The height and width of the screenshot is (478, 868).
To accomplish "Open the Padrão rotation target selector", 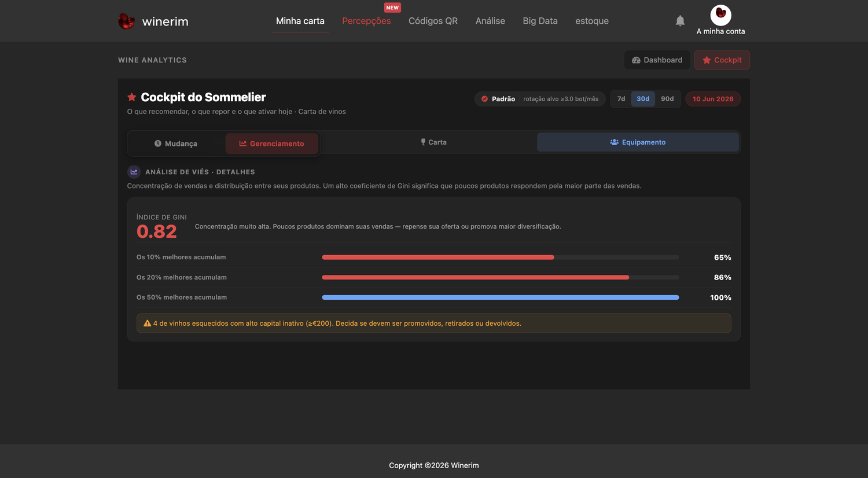I will point(540,99).
